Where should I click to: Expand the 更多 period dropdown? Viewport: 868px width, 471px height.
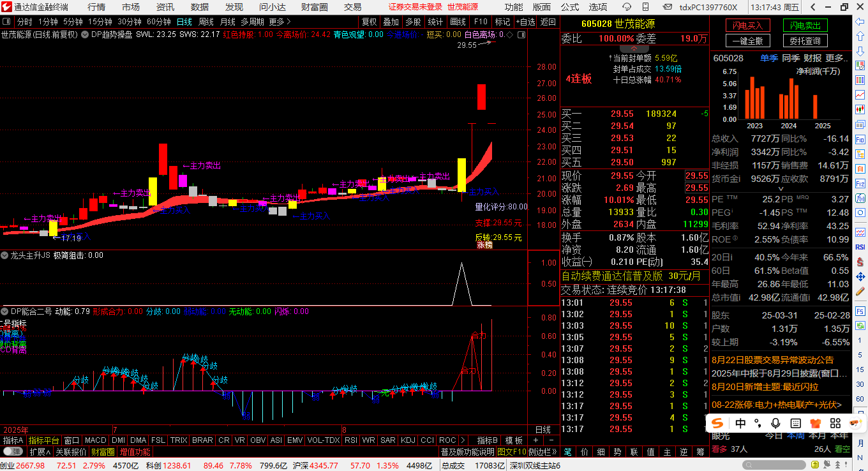(x=280, y=22)
